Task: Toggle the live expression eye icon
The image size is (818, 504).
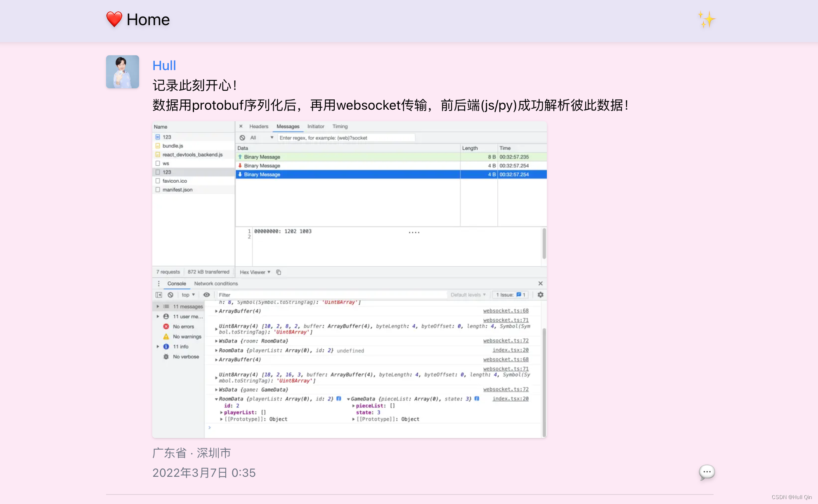Action: [x=206, y=295]
